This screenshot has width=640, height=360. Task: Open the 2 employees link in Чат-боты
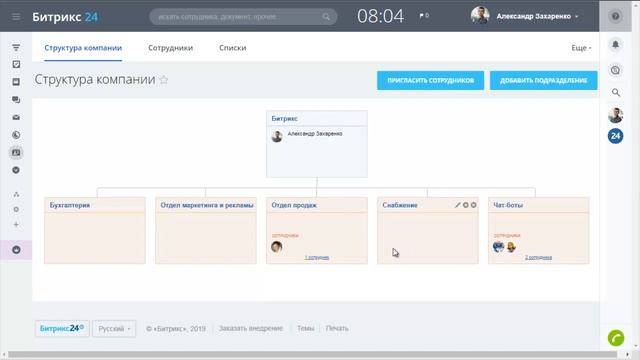click(538, 258)
